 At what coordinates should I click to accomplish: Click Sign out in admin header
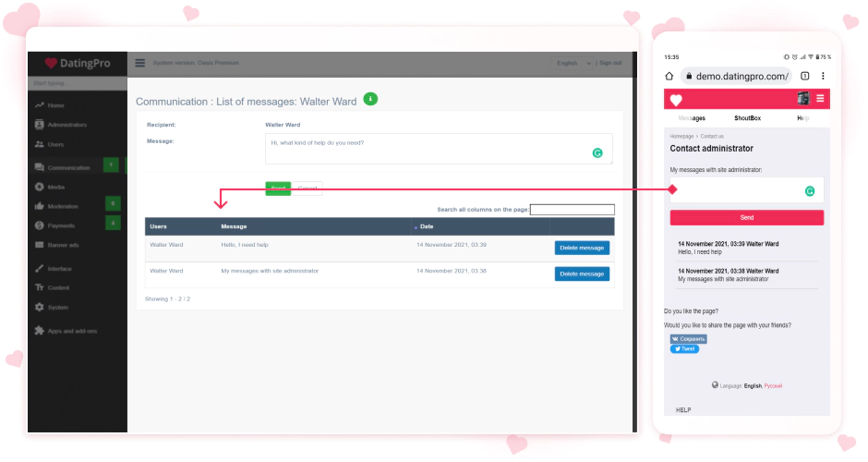[x=610, y=63]
